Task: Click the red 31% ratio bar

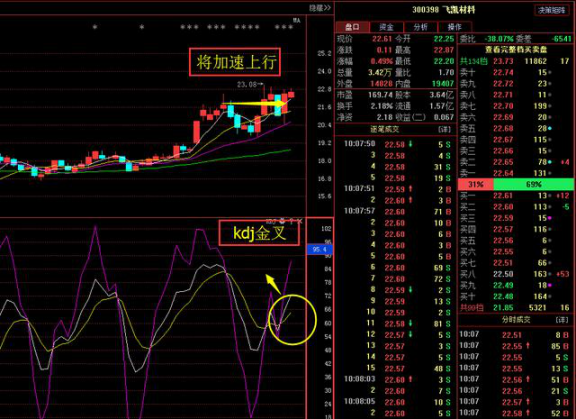Action: 476,184
